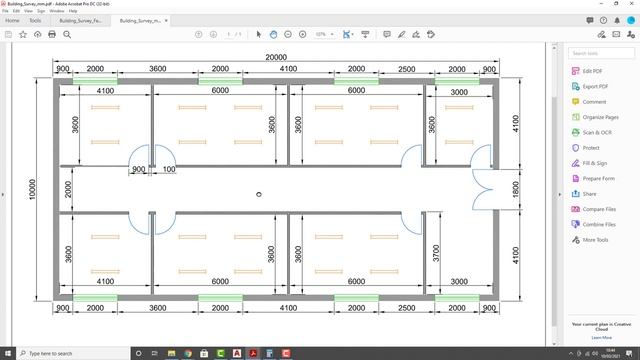
Task: Add a sticky note comment icon
Action: point(387,35)
